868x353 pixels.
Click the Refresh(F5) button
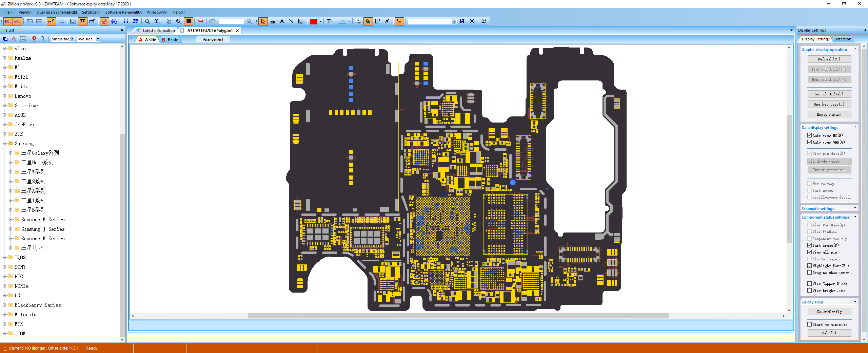click(x=829, y=59)
